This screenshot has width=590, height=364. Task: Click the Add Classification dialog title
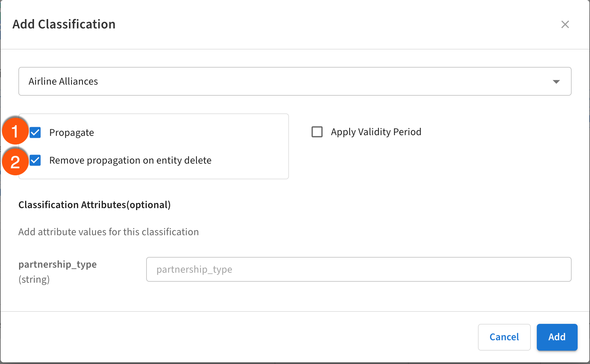(x=64, y=24)
